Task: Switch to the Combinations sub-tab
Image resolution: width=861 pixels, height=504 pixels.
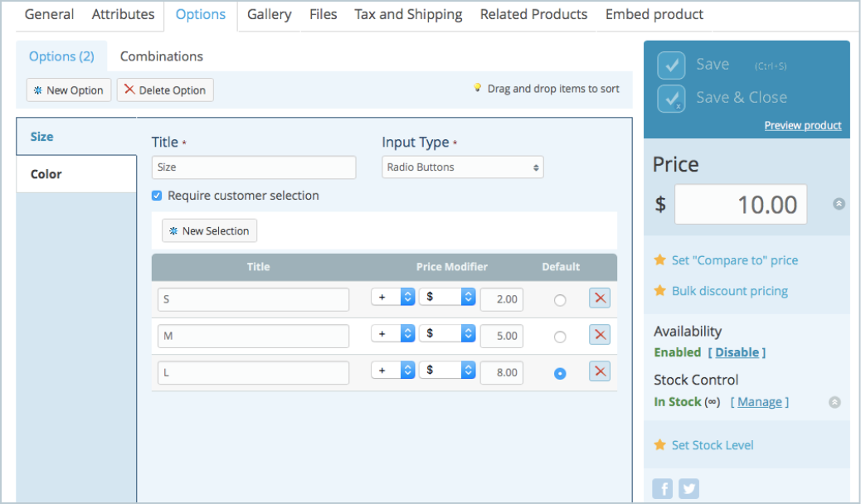Action: coord(162,56)
